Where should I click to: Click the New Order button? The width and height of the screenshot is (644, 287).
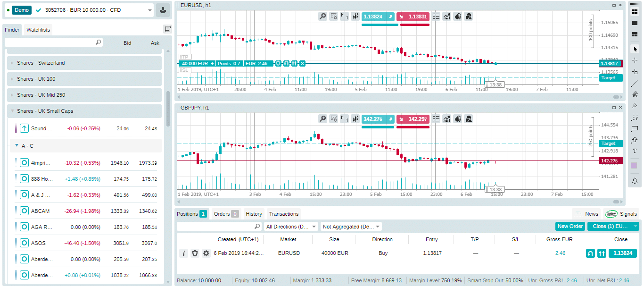click(x=570, y=226)
